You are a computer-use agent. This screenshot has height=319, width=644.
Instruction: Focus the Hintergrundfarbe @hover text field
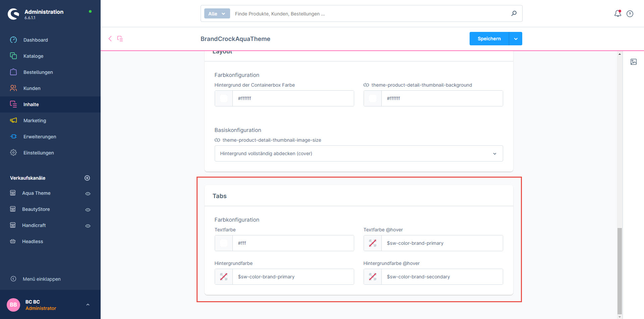coord(442,277)
